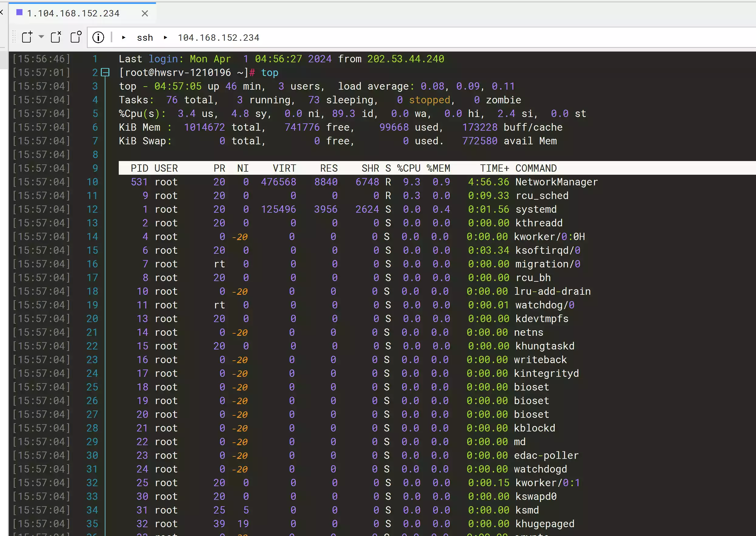
Task: Click the 476568 VIRT value
Action: (279, 182)
